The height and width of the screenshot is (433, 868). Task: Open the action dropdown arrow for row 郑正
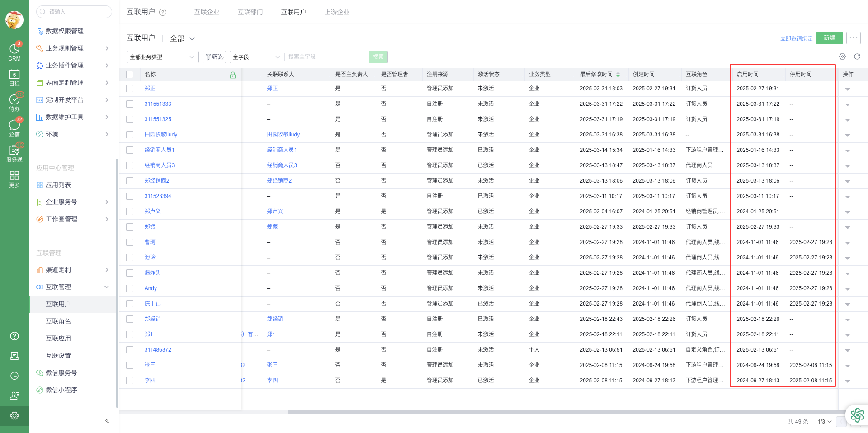848,89
